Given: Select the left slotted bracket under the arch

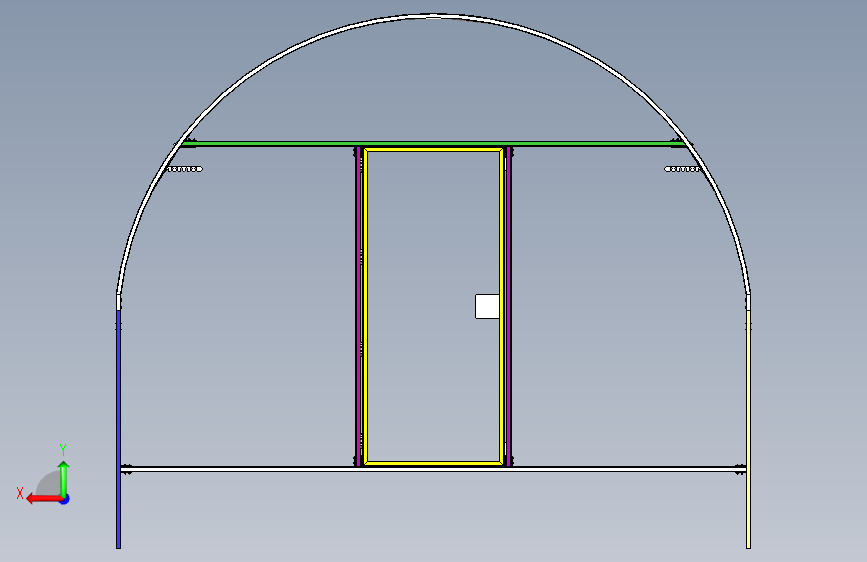Looking at the screenshot, I should 185,169.
